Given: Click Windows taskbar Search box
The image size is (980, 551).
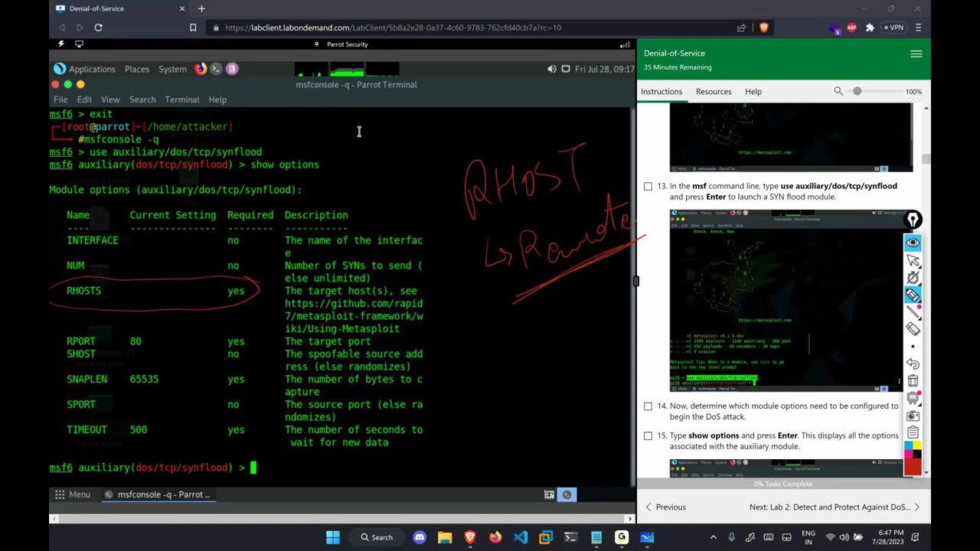Looking at the screenshot, I should 377,537.
